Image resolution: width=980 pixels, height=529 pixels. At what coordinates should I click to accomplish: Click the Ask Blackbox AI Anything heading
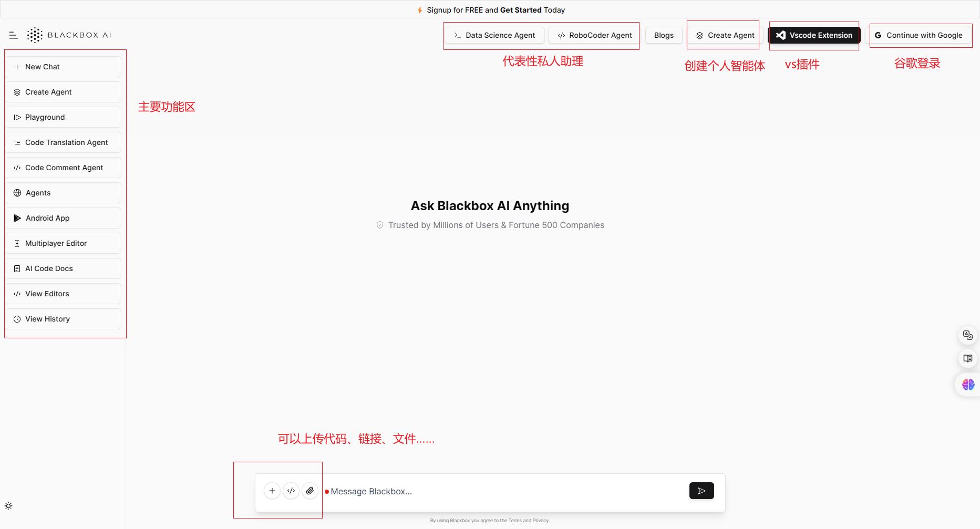490,206
